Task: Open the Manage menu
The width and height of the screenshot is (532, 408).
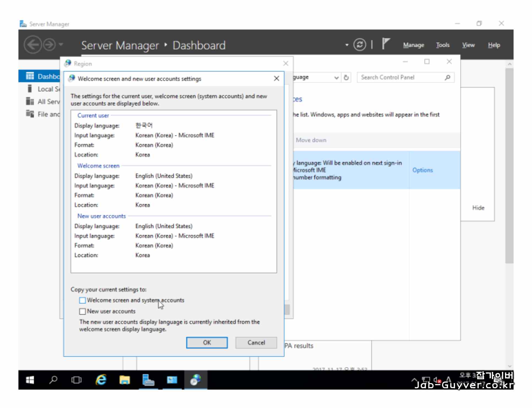Action: click(413, 45)
